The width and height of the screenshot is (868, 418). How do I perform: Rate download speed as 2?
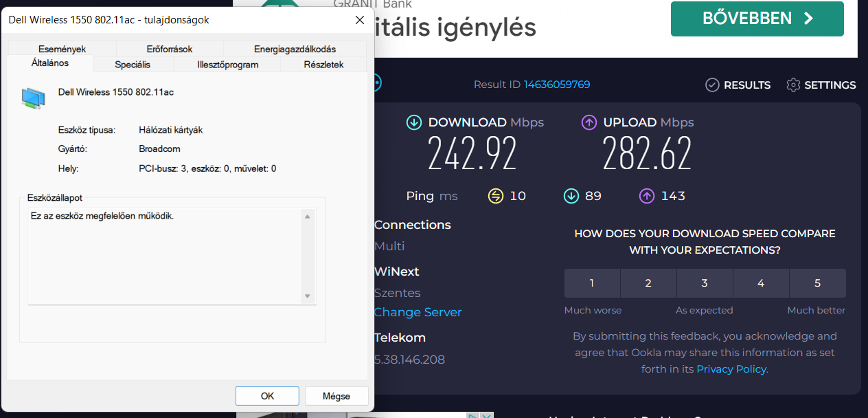pyautogui.click(x=648, y=283)
